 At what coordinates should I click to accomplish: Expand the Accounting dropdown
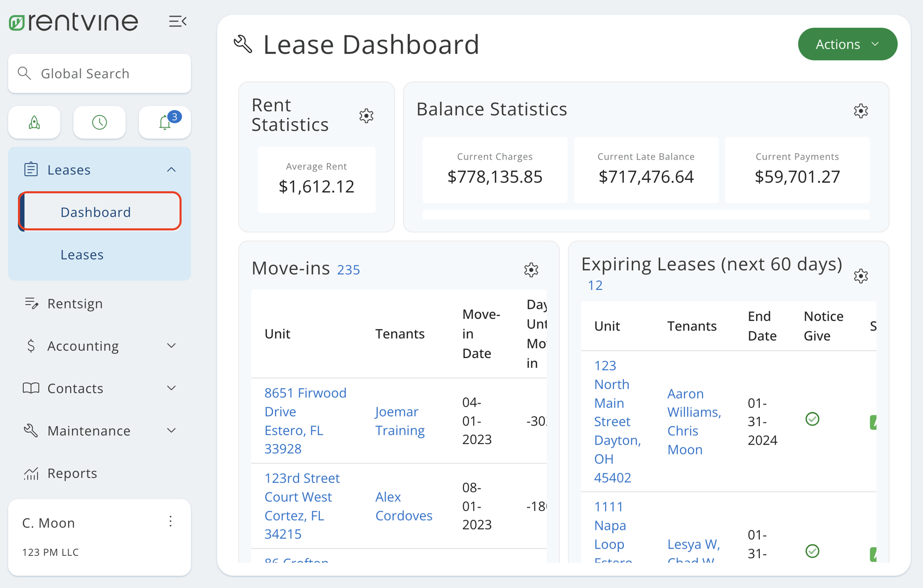171,345
